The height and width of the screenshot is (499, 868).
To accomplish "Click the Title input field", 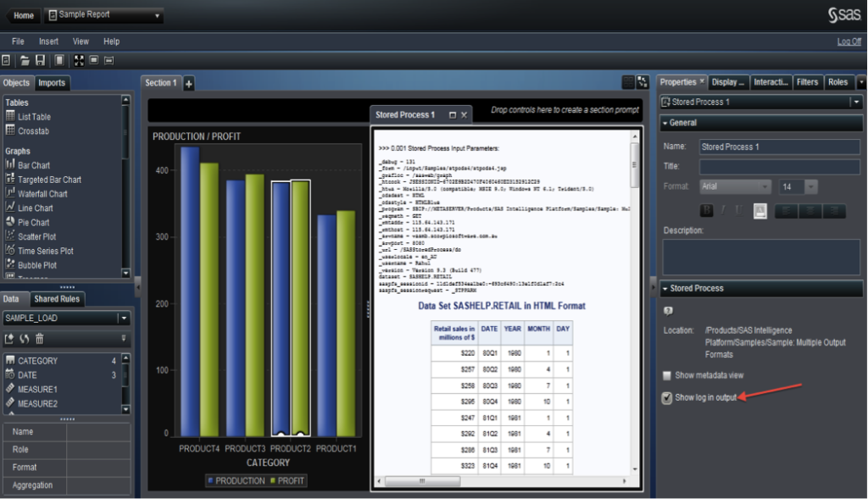I will click(780, 167).
